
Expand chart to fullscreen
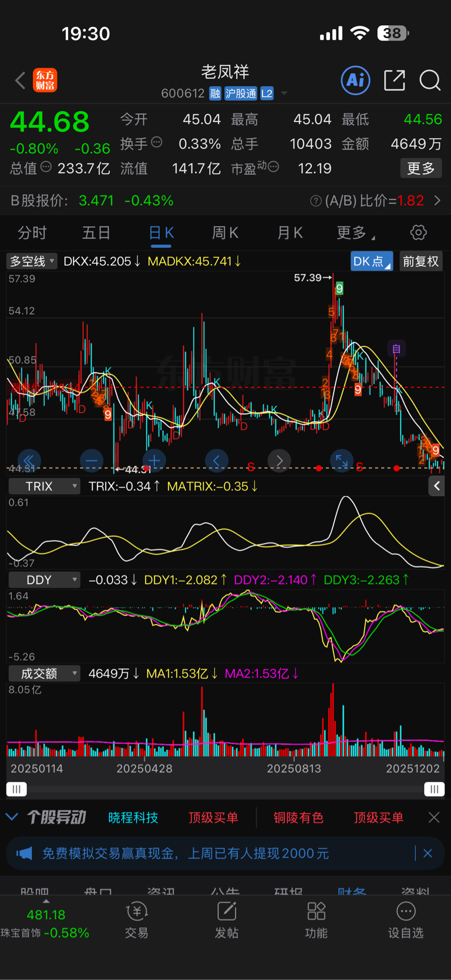pos(342,461)
